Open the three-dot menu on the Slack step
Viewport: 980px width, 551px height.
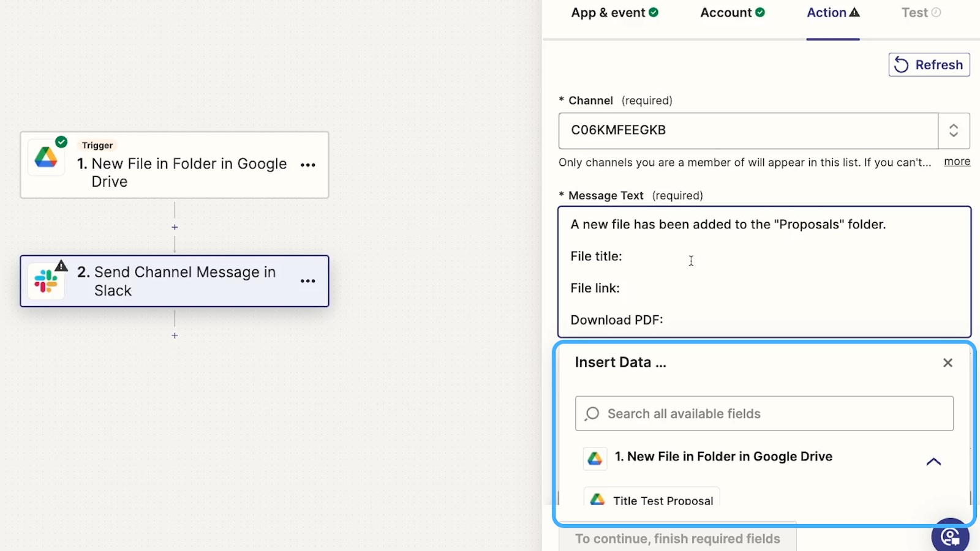pyautogui.click(x=308, y=281)
